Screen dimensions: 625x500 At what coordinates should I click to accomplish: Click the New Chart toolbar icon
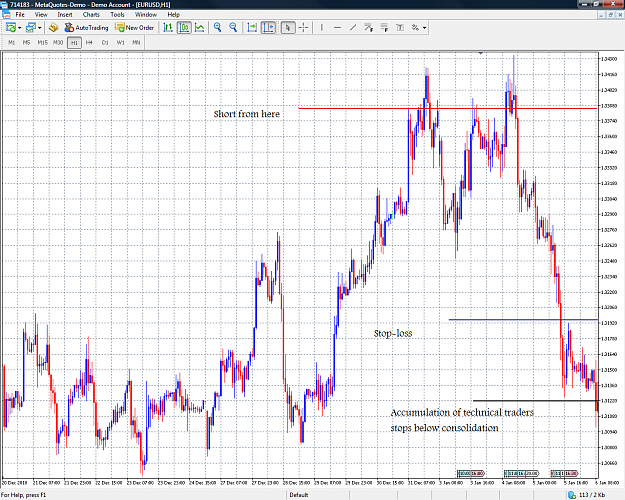(x=11, y=28)
